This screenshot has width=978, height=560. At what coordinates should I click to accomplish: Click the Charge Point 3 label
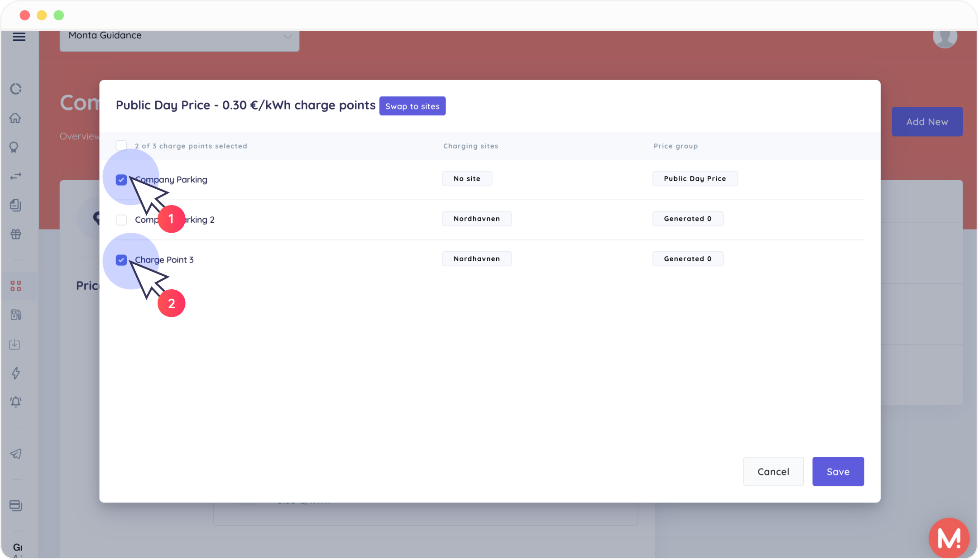pyautogui.click(x=164, y=260)
